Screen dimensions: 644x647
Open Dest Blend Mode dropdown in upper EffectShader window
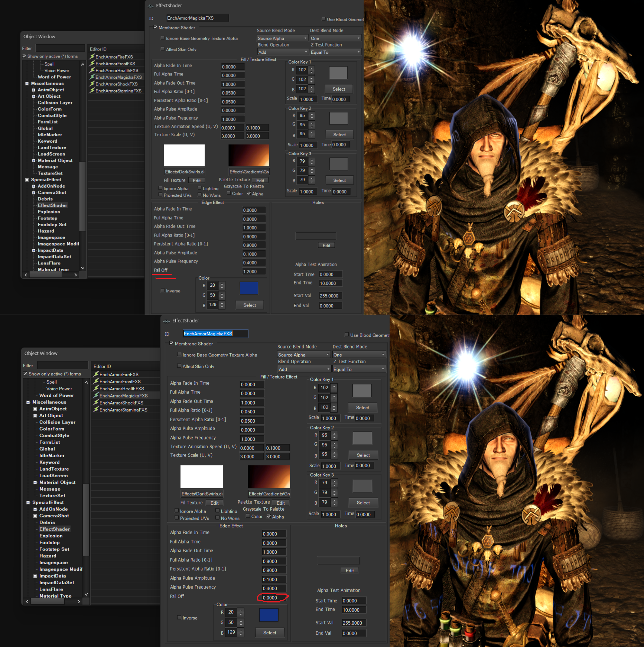click(336, 38)
